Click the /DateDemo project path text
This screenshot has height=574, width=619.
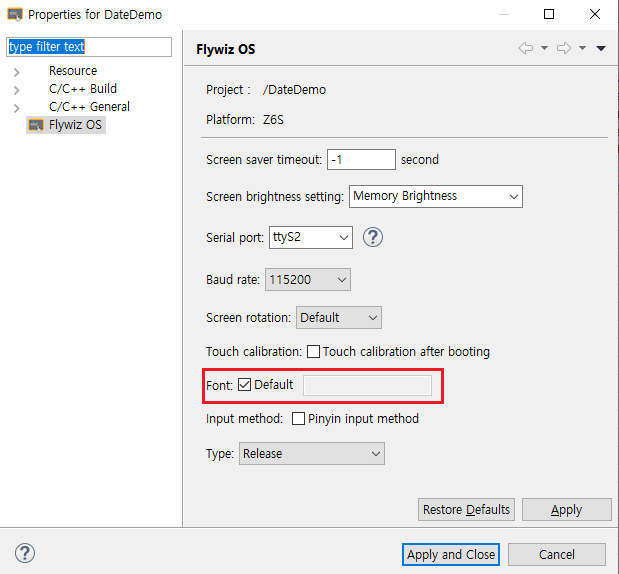294,90
